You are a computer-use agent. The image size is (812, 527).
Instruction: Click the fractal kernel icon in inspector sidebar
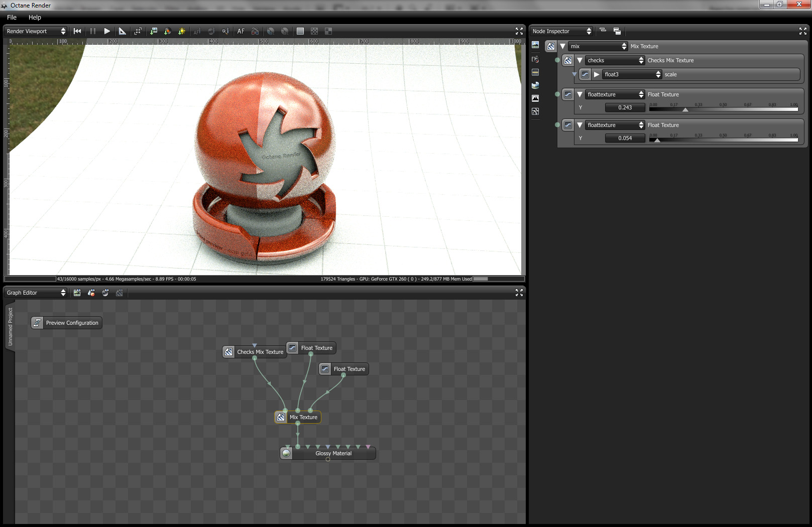(535, 111)
